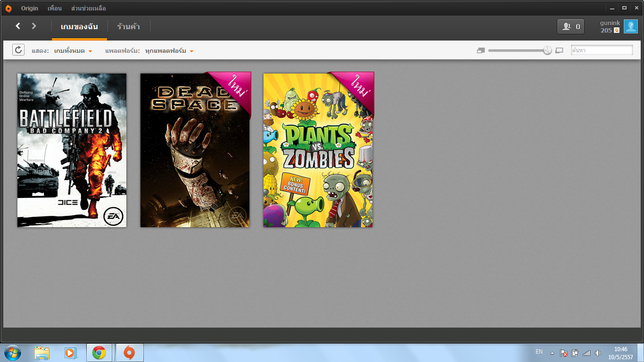Click the tile size slider handle

(x=547, y=50)
